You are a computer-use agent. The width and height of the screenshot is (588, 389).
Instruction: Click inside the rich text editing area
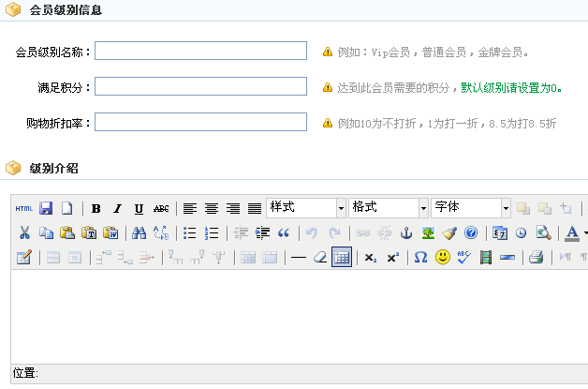(x=300, y=317)
